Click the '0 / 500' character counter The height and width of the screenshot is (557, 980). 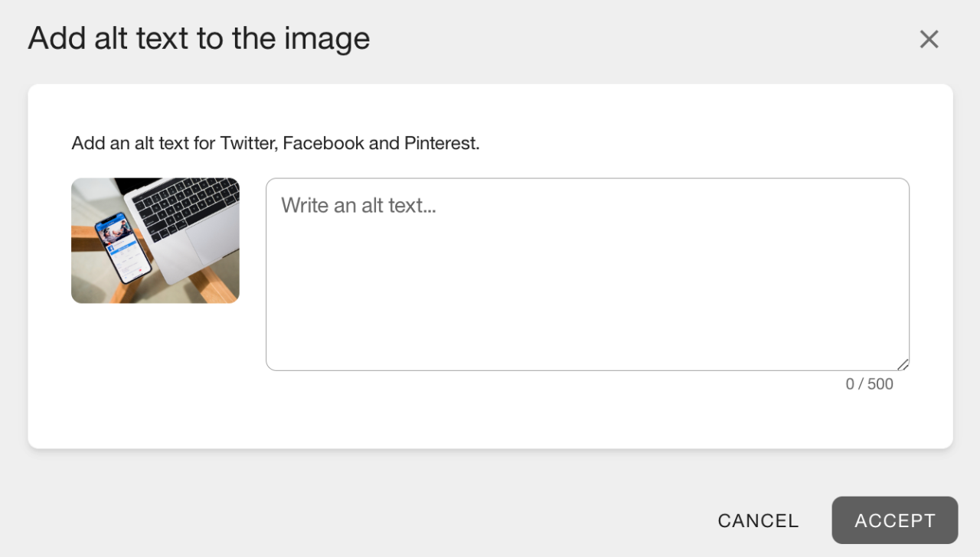pyautogui.click(x=869, y=383)
